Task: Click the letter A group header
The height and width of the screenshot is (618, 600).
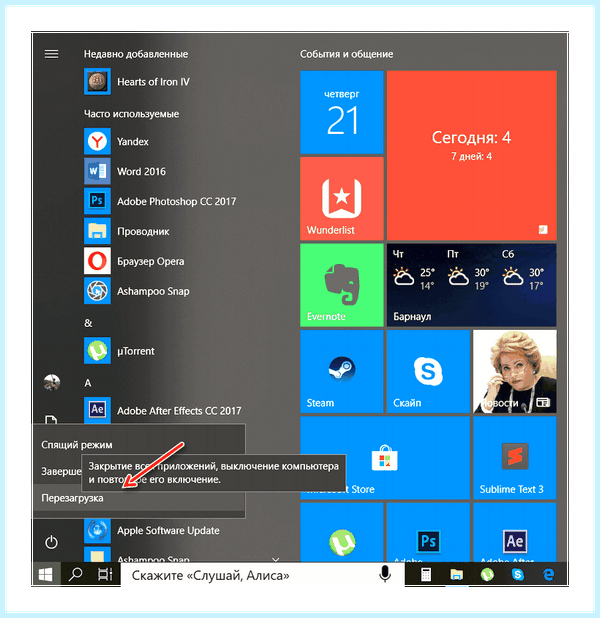Action: 88,383
